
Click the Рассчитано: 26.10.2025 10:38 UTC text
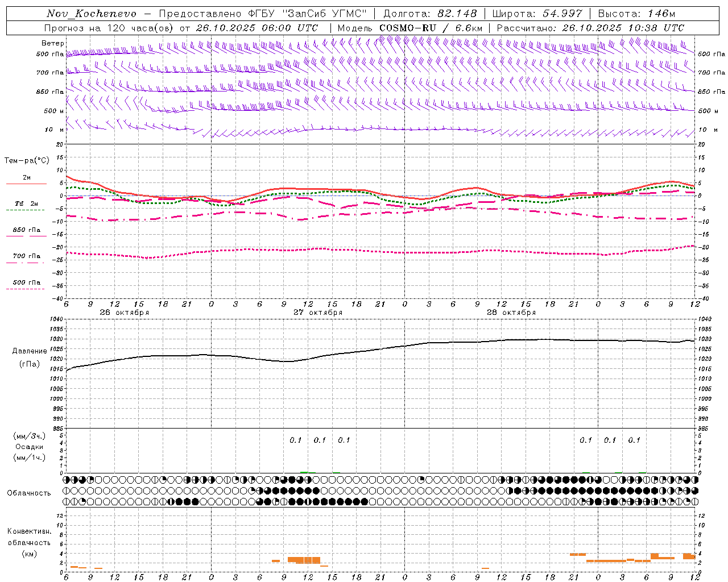coord(590,28)
